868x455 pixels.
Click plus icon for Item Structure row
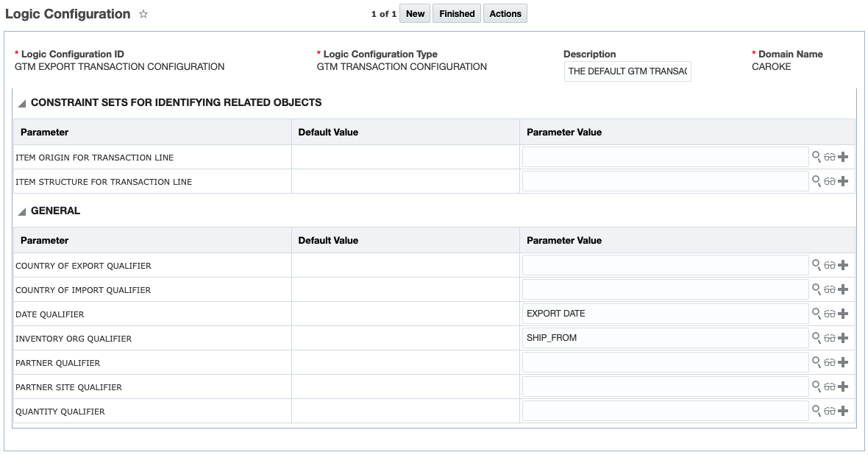pyautogui.click(x=843, y=181)
